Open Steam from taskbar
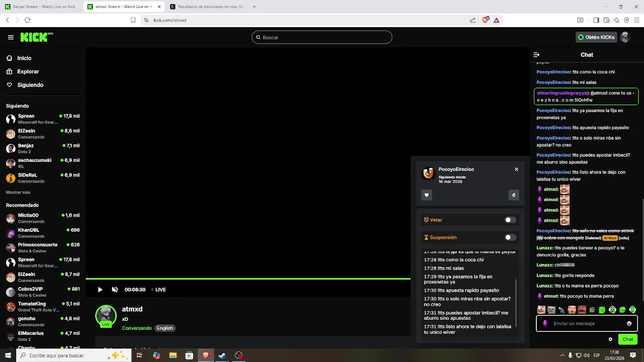The width and height of the screenshot is (644, 362). coord(222,355)
